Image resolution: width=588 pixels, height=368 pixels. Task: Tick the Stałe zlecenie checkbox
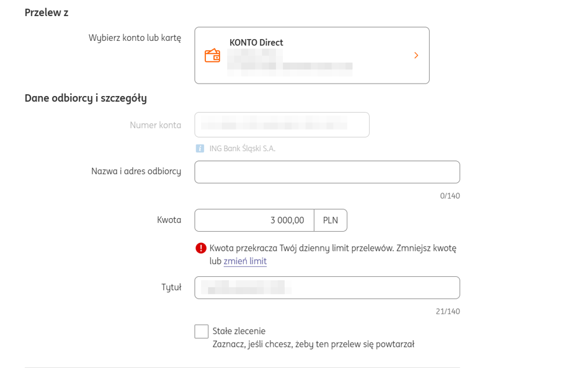click(x=202, y=331)
